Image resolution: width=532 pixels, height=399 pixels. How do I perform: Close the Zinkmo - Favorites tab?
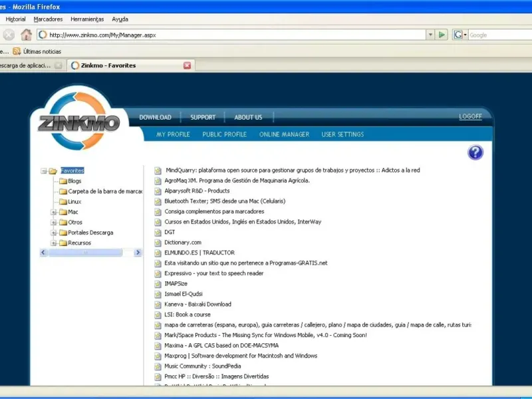(x=188, y=65)
